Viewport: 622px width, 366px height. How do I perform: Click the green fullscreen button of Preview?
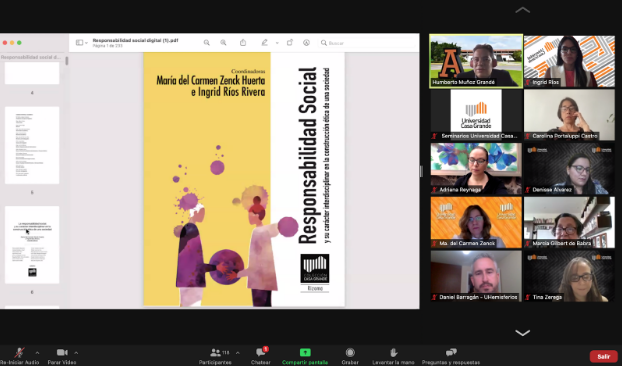coord(19,43)
